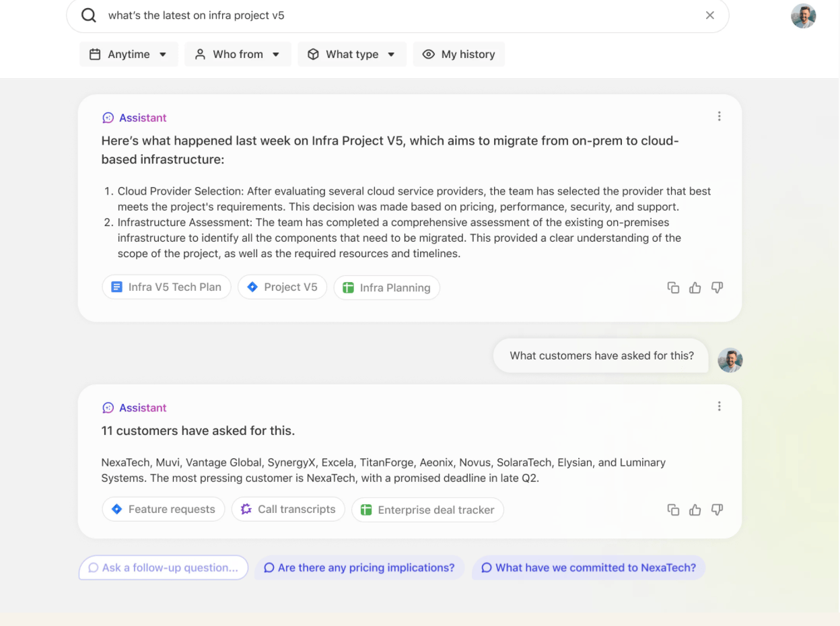Image resolution: width=840 pixels, height=626 pixels.
Task: Open the profile avatar at top right
Action: point(803,16)
